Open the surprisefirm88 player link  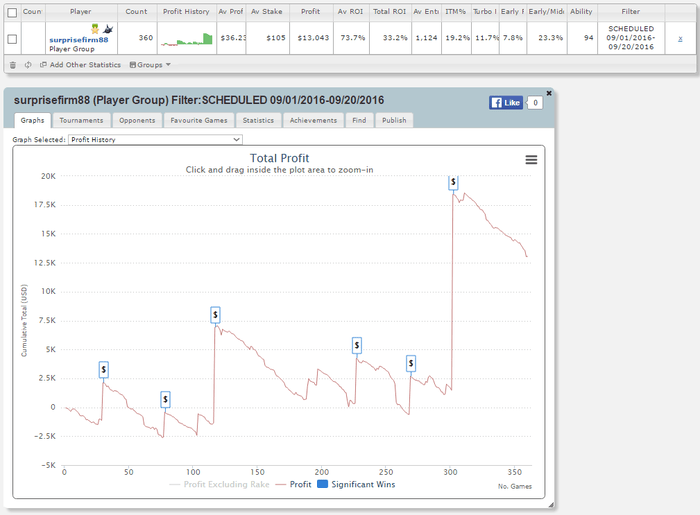78,39
